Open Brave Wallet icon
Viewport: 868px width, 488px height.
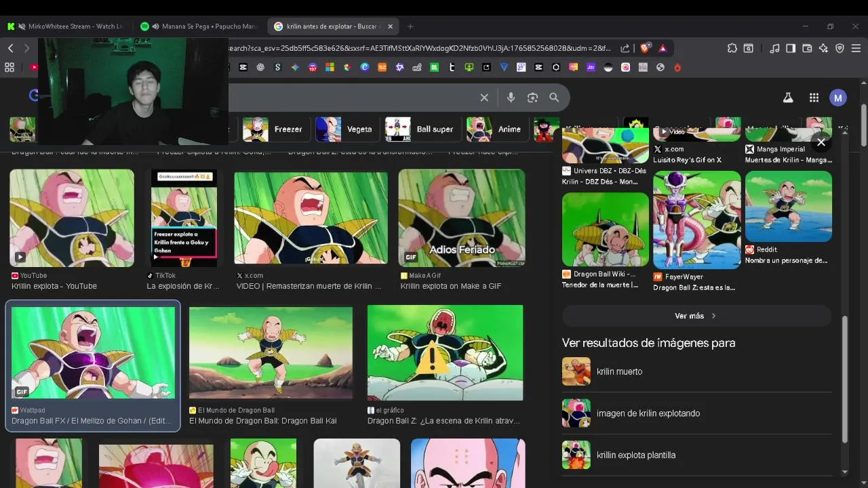tap(807, 48)
